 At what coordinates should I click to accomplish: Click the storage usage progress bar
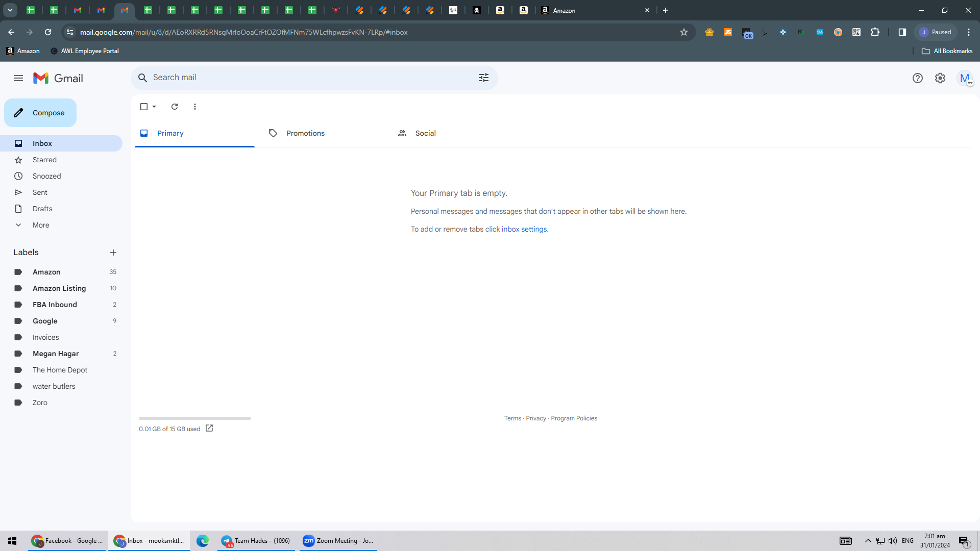[x=195, y=418]
